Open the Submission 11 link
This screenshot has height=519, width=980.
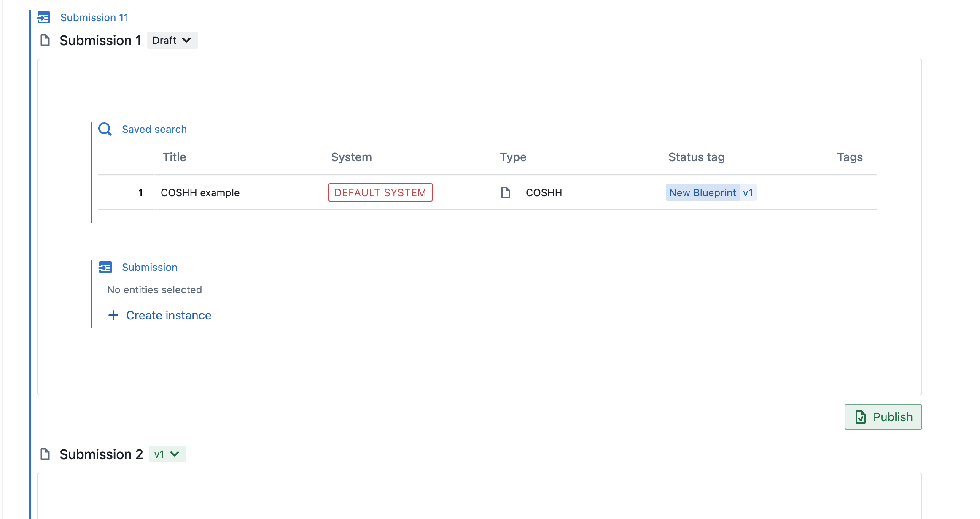pos(94,17)
